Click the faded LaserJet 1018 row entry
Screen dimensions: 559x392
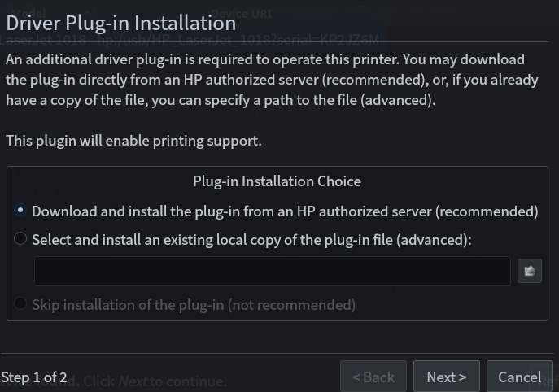(43, 39)
